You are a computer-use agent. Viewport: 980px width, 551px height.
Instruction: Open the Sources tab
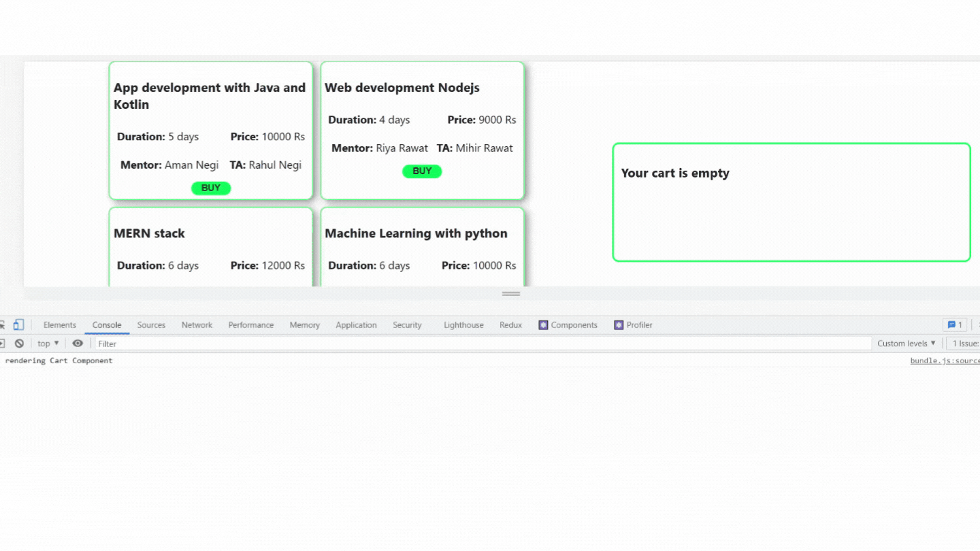pyautogui.click(x=151, y=325)
